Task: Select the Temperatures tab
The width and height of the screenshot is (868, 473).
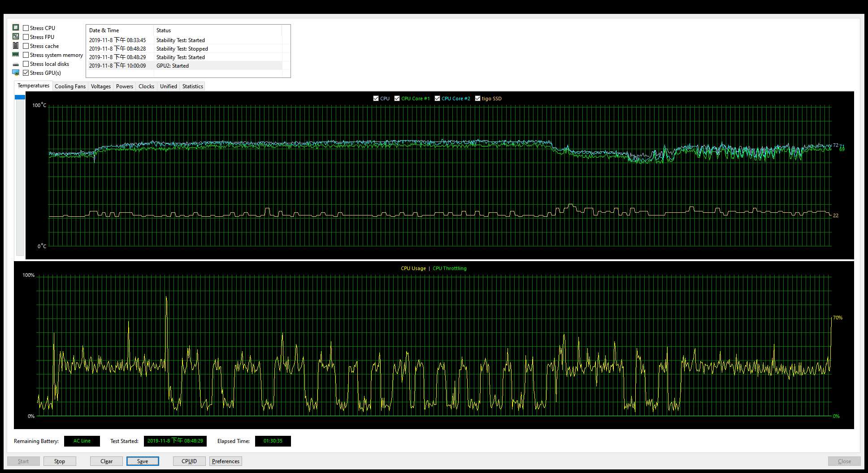Action: pos(33,86)
